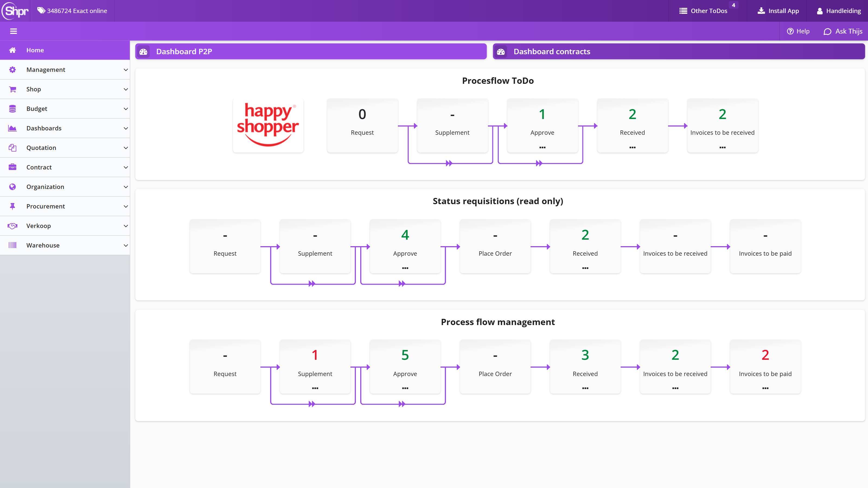Click the Dashboard P2P gauge icon
The image size is (868, 488).
143,52
